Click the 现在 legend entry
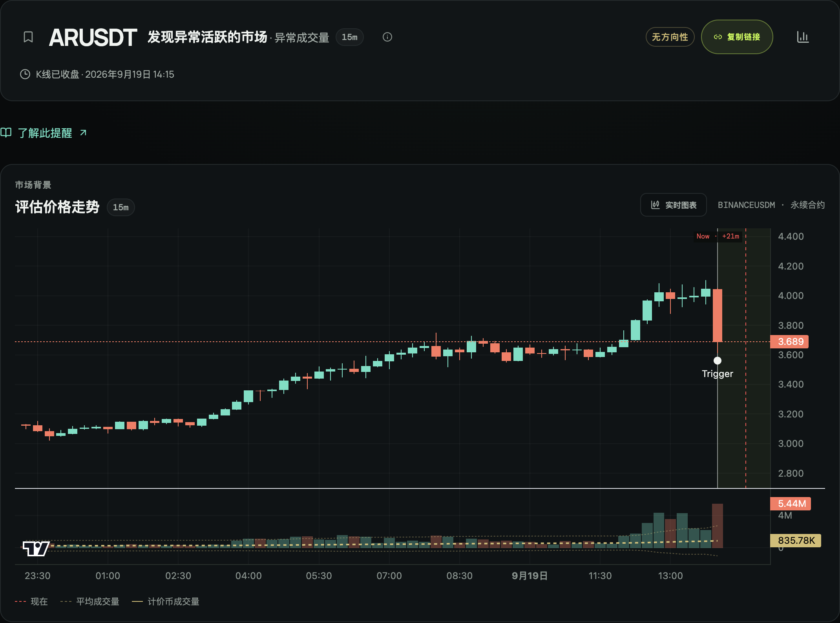840x623 pixels. (x=31, y=601)
